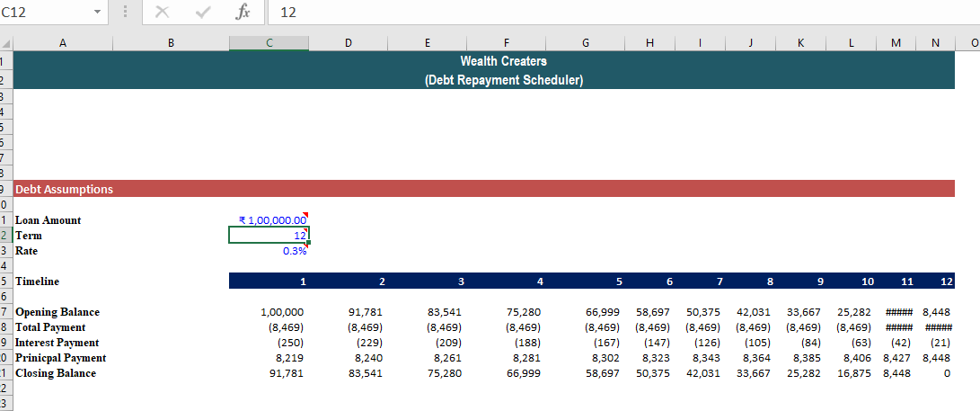Select the Closing Balance 0 cell
980x411 pixels.
pos(936,373)
